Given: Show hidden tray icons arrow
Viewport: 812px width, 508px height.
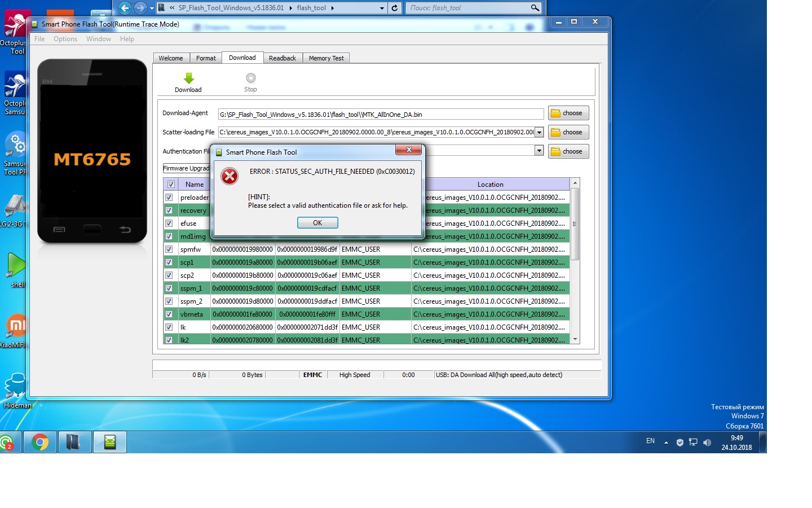Looking at the screenshot, I should [666, 443].
